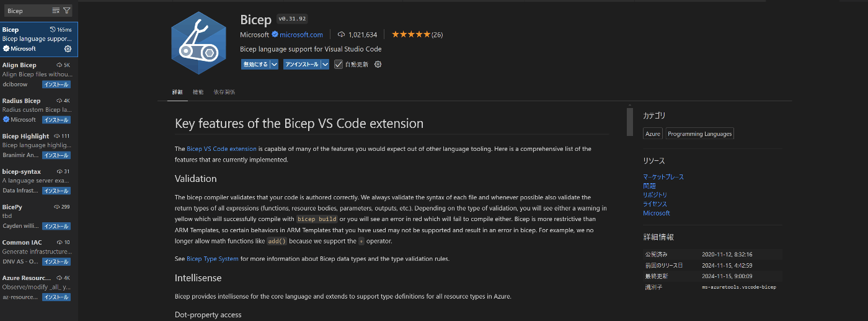Open the Microsoft resource link
This screenshot has height=321, width=868.
point(657,213)
